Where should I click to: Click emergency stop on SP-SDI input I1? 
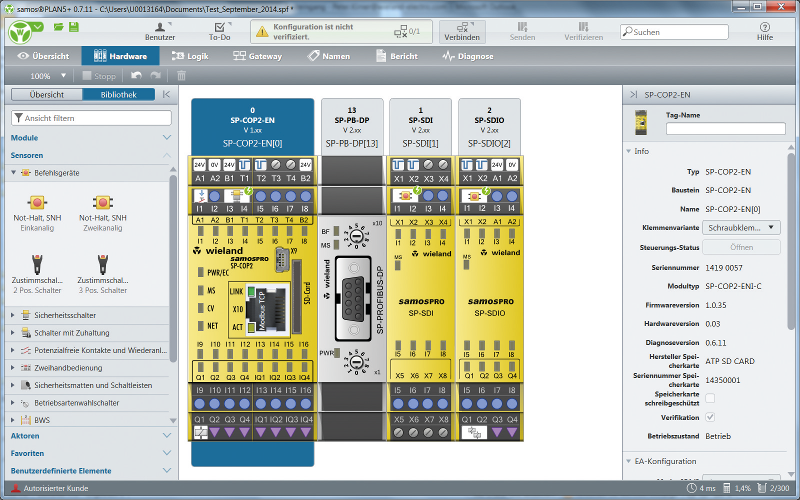[x=406, y=195]
